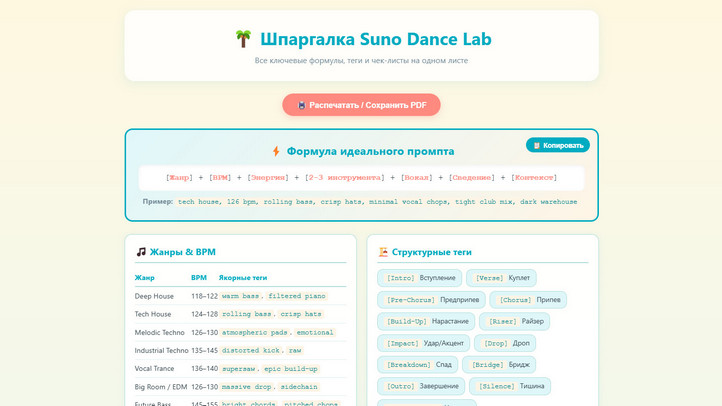Image resolution: width=722 pixels, height=406 pixels.
Task: Click the [2-3 инструмента] formula placeholder
Action: (x=344, y=178)
